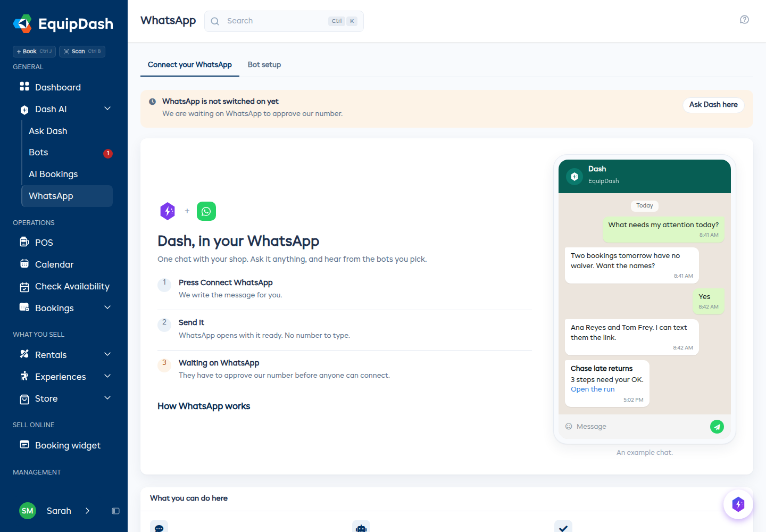
Task: Click the 'Dash, in your WhatsApp' heading
Action: click(238, 242)
